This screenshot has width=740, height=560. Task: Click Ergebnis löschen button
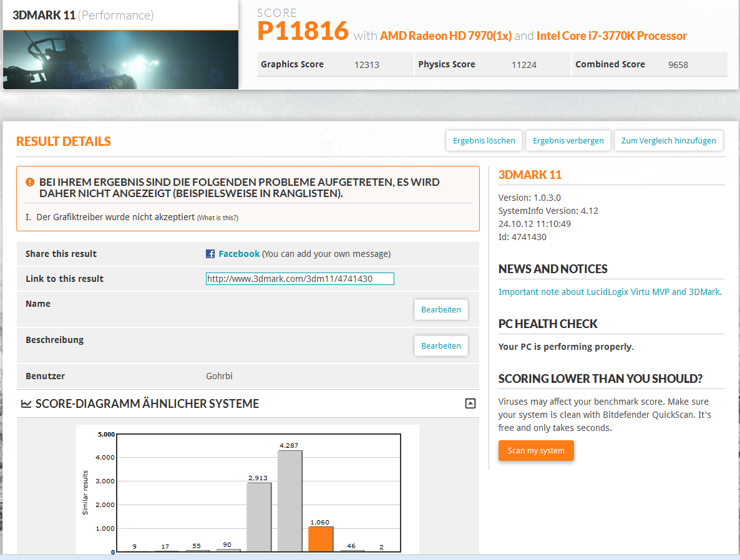[x=484, y=140]
